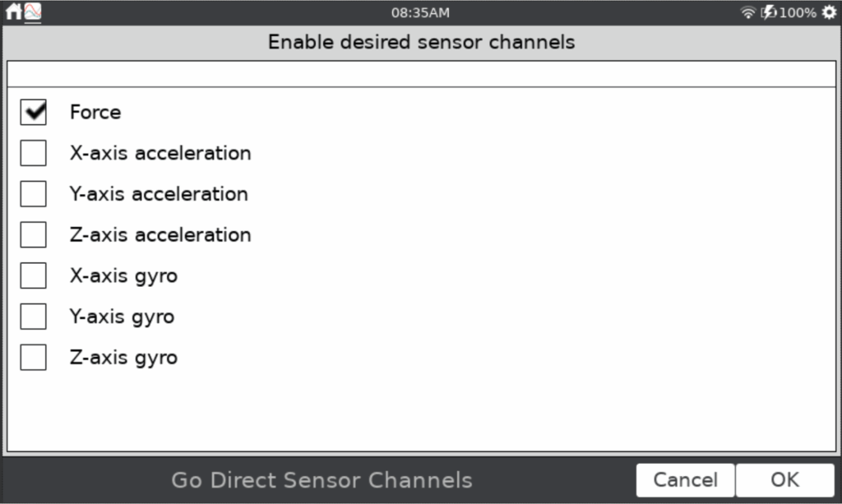This screenshot has height=504, width=842.
Task: Enable the X-axis acceleration checkbox
Action: pos(33,153)
